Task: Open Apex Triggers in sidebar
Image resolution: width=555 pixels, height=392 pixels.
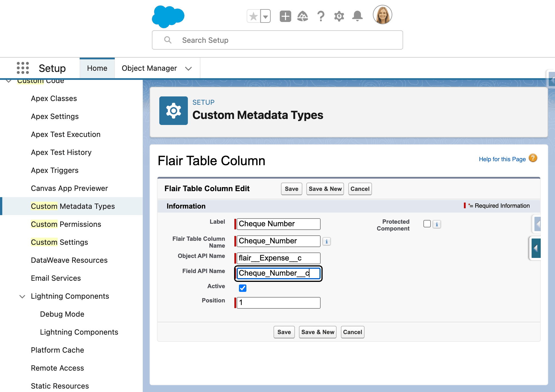Action: (x=55, y=170)
